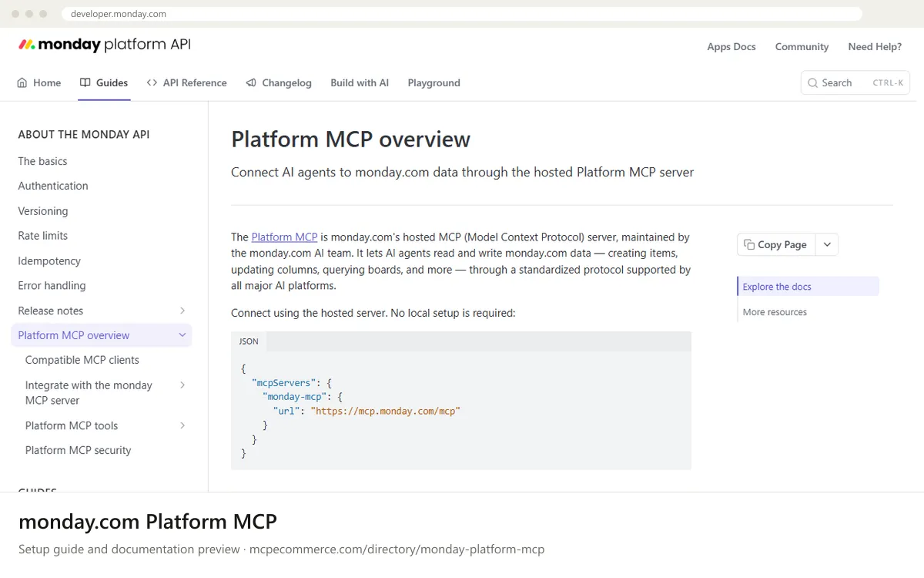Click the Need Help? link

(x=875, y=47)
